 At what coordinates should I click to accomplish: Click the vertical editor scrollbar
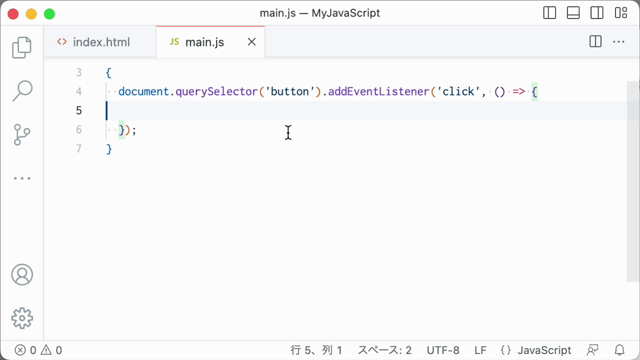coord(633,181)
